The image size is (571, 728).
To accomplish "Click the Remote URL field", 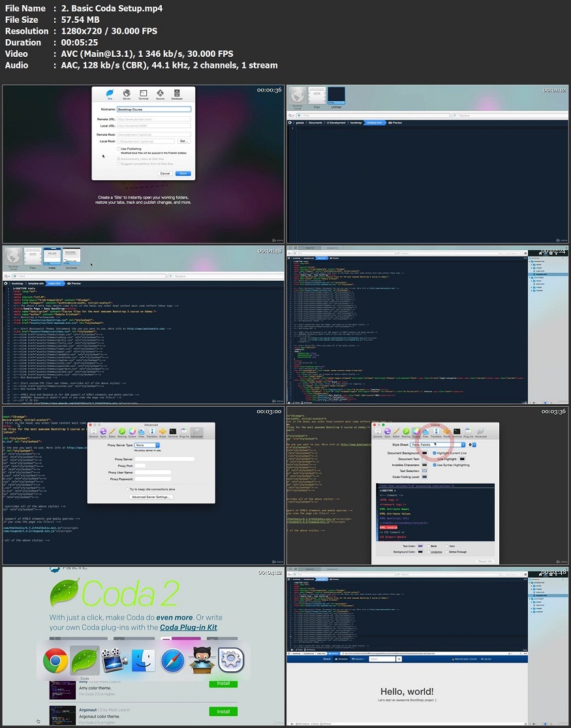I will click(x=153, y=119).
